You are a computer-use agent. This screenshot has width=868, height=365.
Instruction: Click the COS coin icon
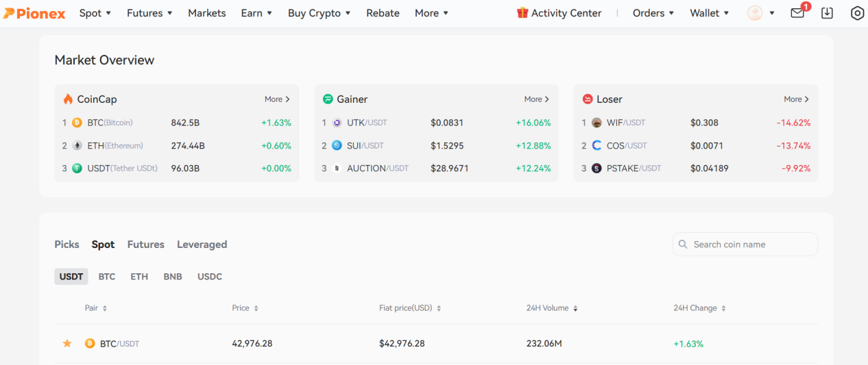pyautogui.click(x=596, y=145)
